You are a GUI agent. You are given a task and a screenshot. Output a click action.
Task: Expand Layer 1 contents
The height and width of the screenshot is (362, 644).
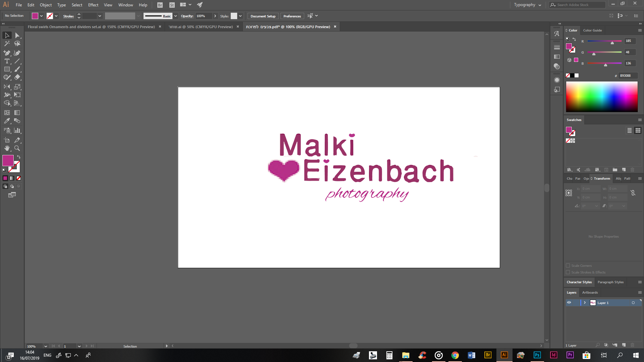coord(585,303)
